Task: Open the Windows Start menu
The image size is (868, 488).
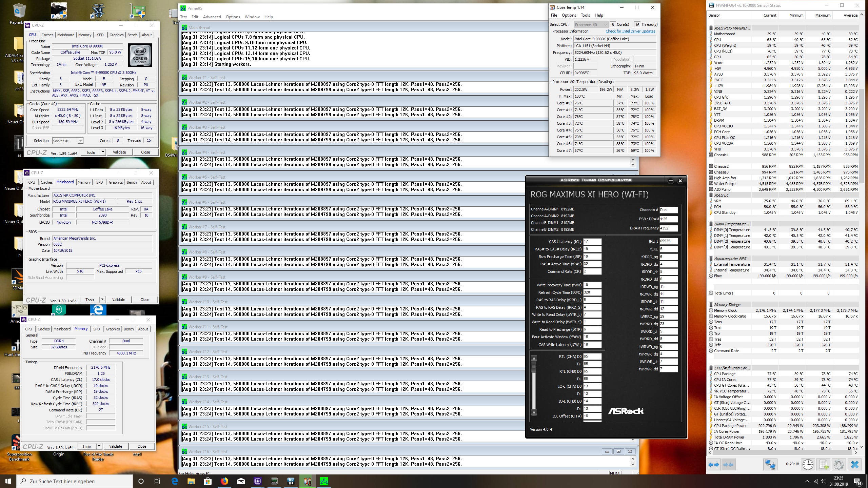Action: click(x=8, y=481)
